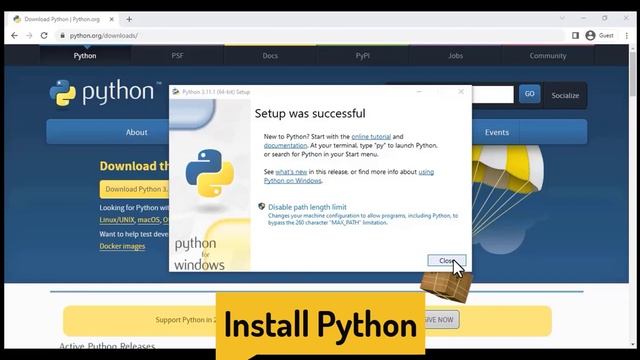The height and width of the screenshot is (360, 640).
Task: Open the About menu item
Action: coord(136,132)
